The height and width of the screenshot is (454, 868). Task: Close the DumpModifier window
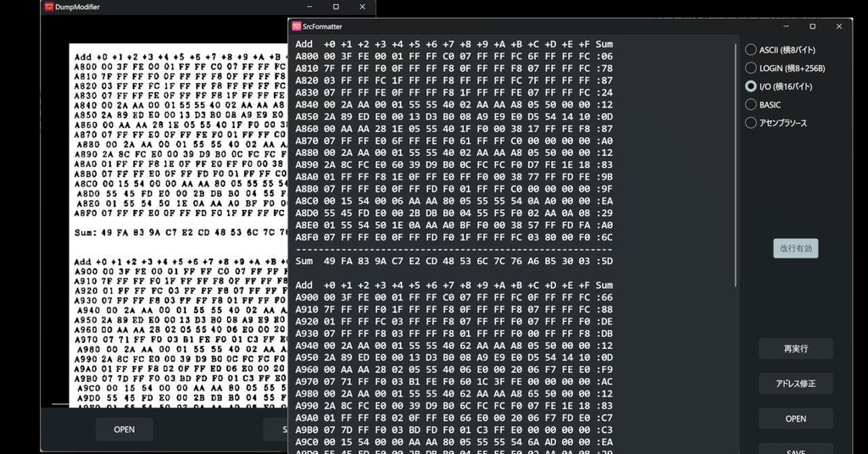tap(362, 7)
